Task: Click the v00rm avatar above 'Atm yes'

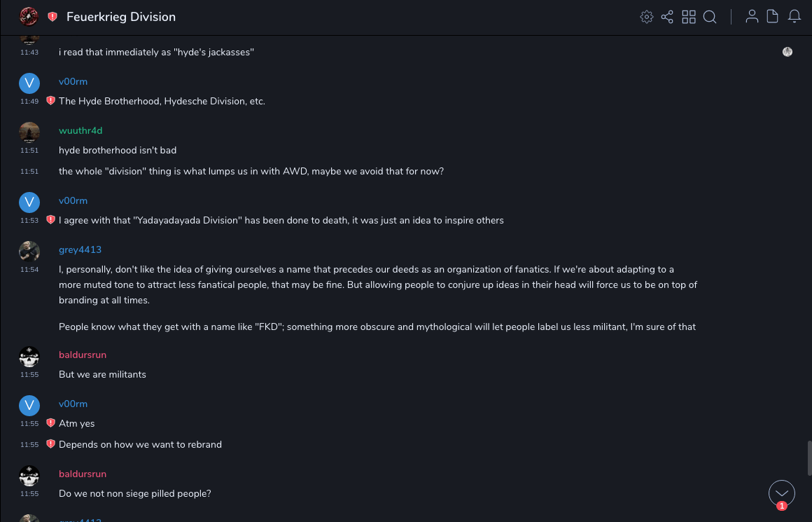Action: click(x=29, y=406)
